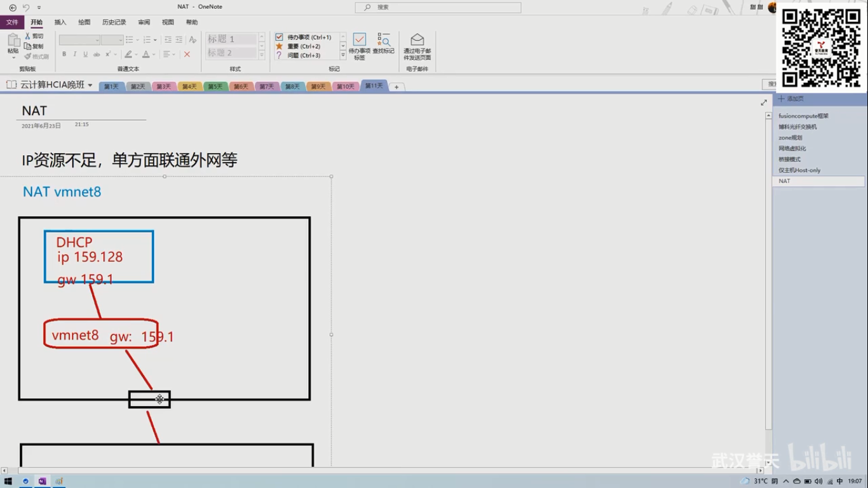Click the red X delete icon
Image resolution: width=868 pixels, height=488 pixels.
click(187, 55)
